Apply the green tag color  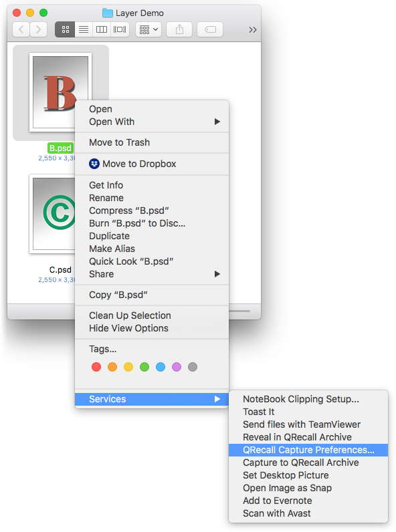click(144, 367)
